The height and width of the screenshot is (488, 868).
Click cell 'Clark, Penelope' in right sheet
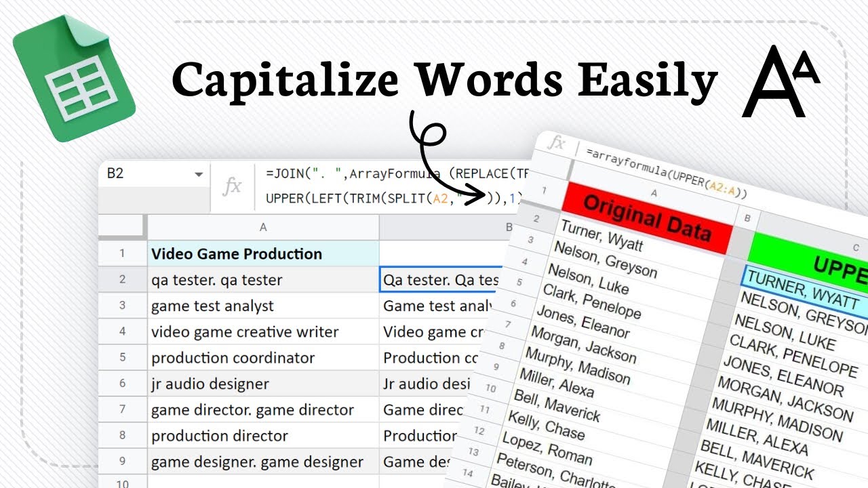592,300
